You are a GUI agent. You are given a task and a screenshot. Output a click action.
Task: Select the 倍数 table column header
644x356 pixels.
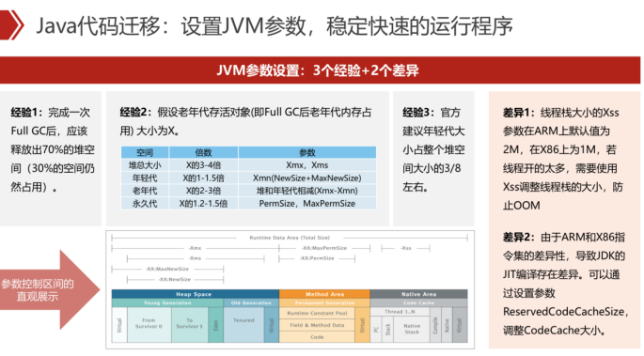203,152
